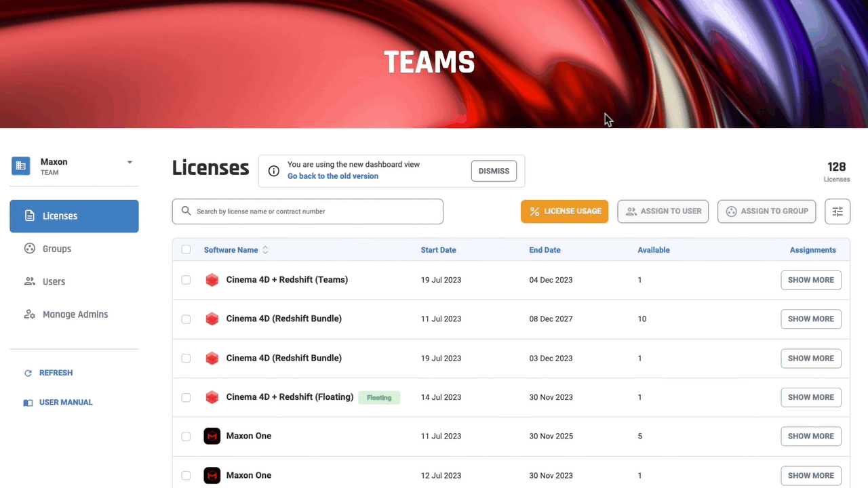Click the Start Date column header
Image resolution: width=868 pixels, height=488 pixels.
click(x=438, y=250)
